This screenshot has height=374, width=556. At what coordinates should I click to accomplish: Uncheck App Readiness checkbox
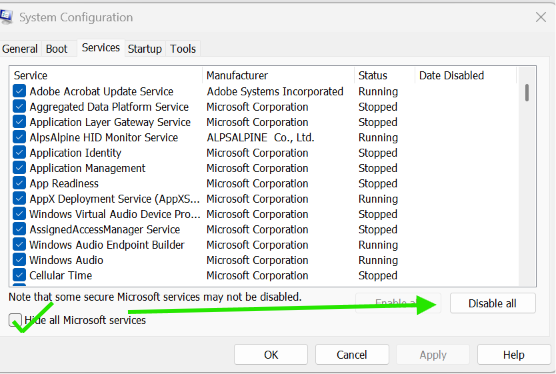(19, 183)
